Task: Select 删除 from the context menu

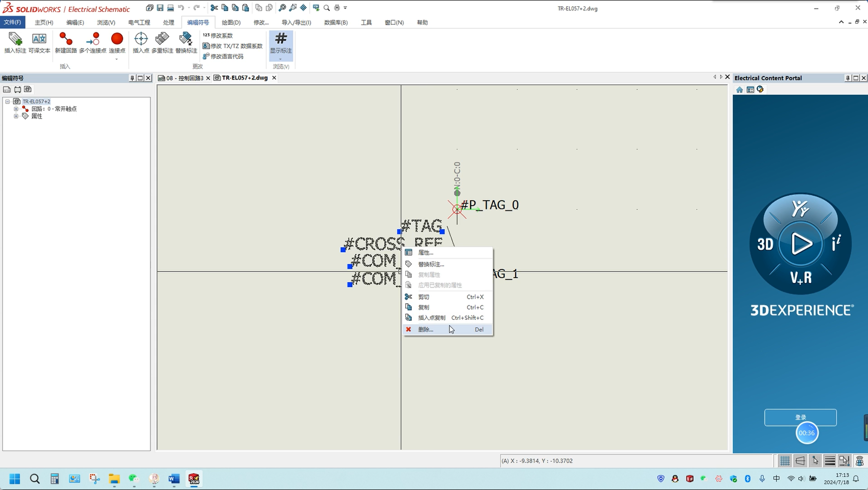Action: tap(425, 330)
